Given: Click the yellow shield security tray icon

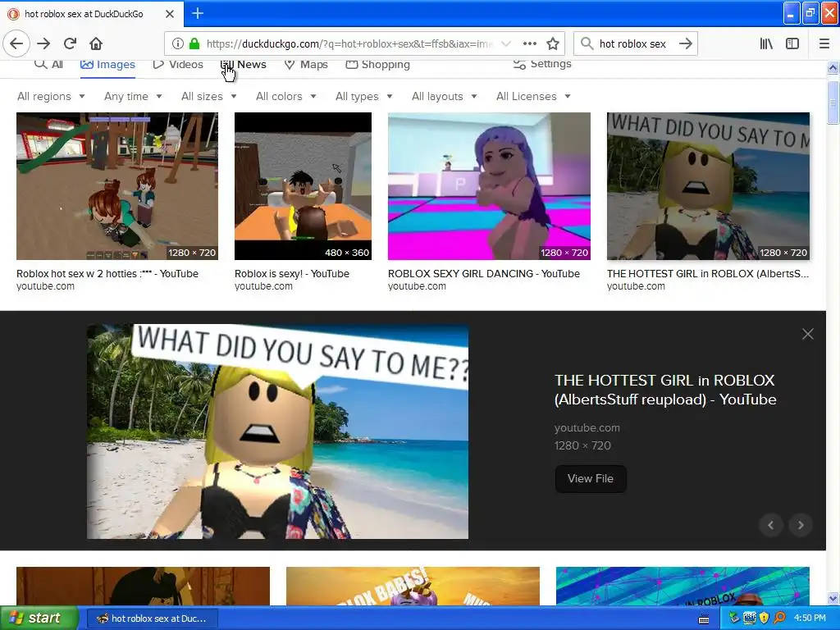Looking at the screenshot, I should click(764, 619).
